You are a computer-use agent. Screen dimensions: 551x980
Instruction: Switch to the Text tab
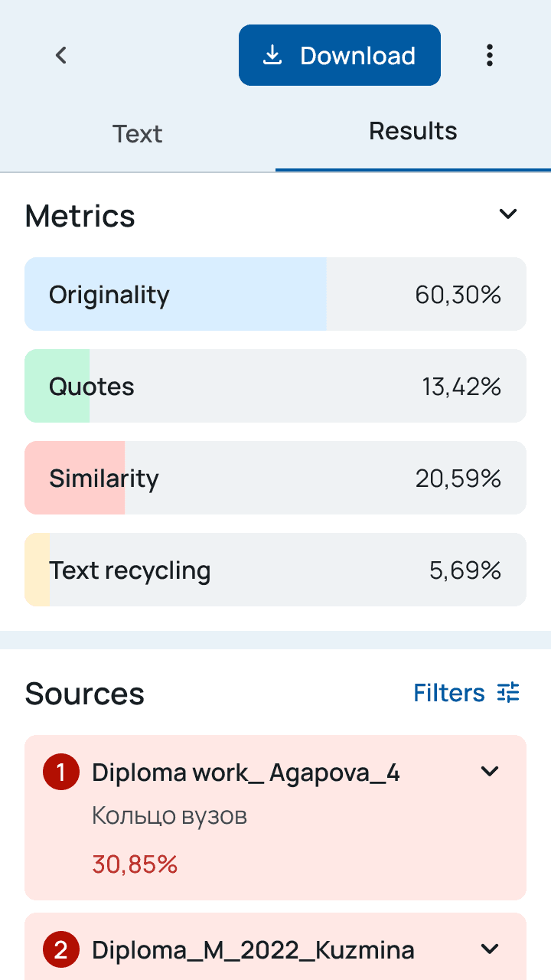(x=138, y=134)
